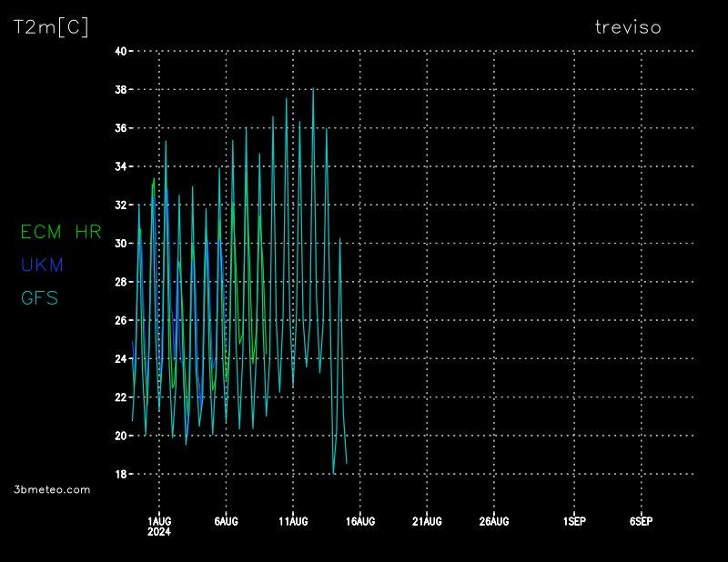Click the 1SEP date label
Viewport: 728px width, 562px height.
(574, 521)
